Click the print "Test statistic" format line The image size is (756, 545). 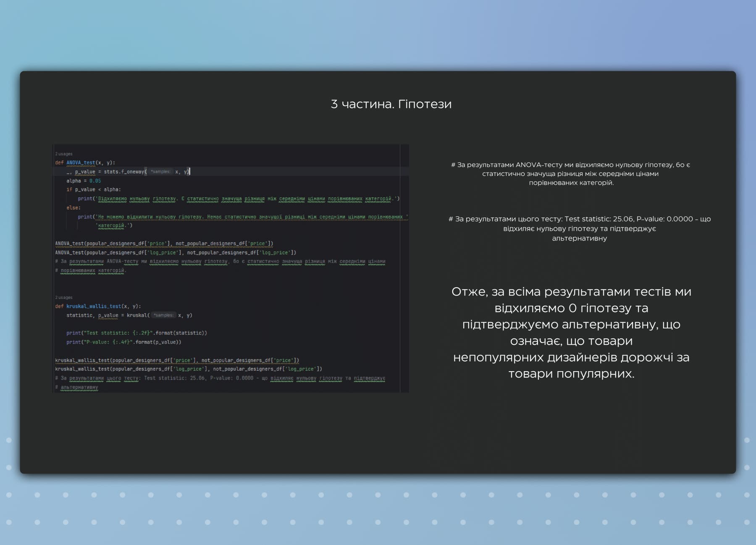136,333
